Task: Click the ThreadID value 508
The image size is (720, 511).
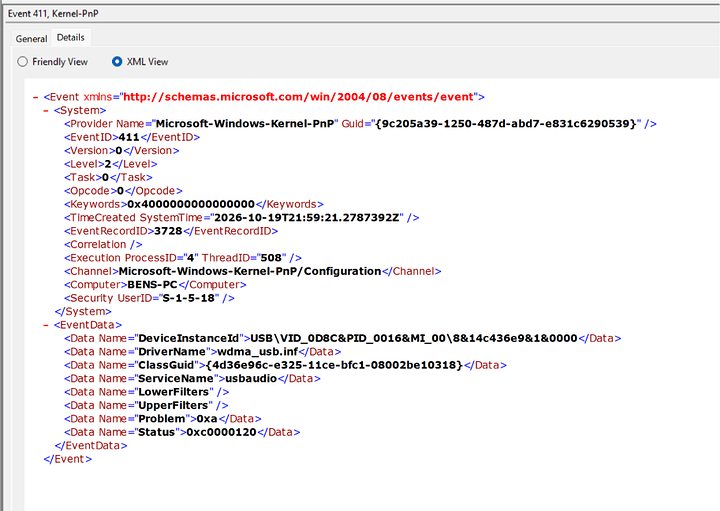Action: pyautogui.click(x=271, y=258)
